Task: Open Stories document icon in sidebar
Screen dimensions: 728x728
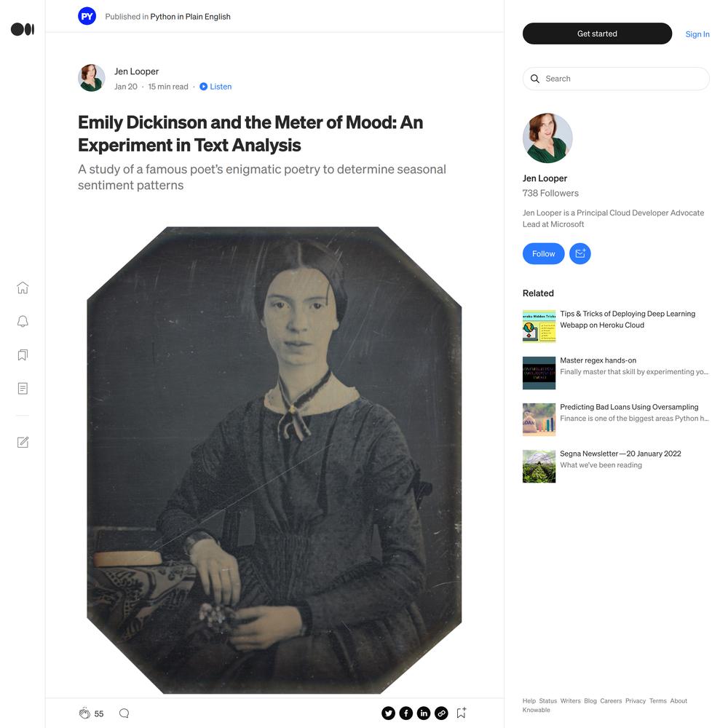Action: (x=23, y=389)
